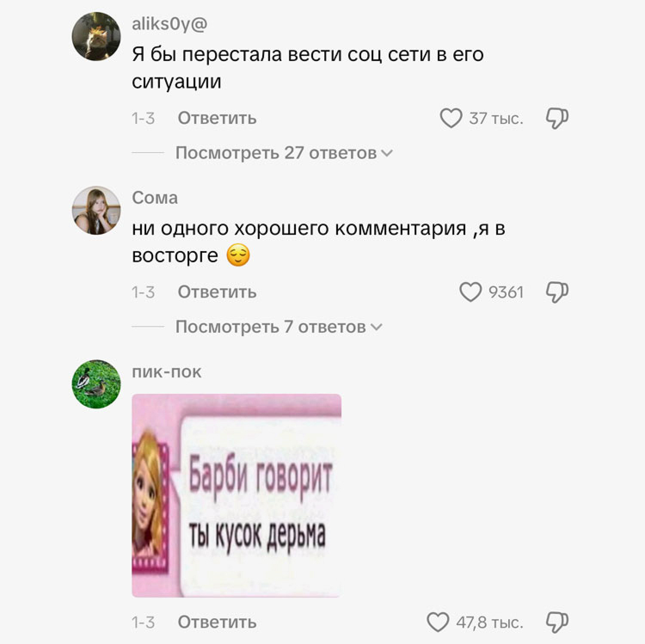Viewport: 645px width, 644px height.
Task: Like Сома's comment with the heart
Action: [470, 292]
